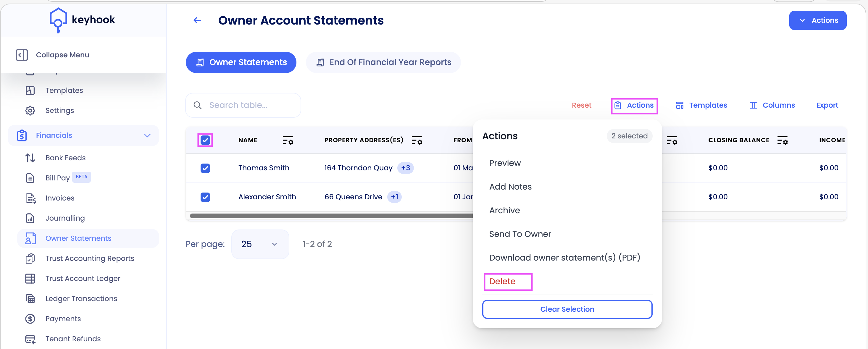The image size is (868, 349).
Task: Open Thomas Smith owner name
Action: (x=264, y=168)
